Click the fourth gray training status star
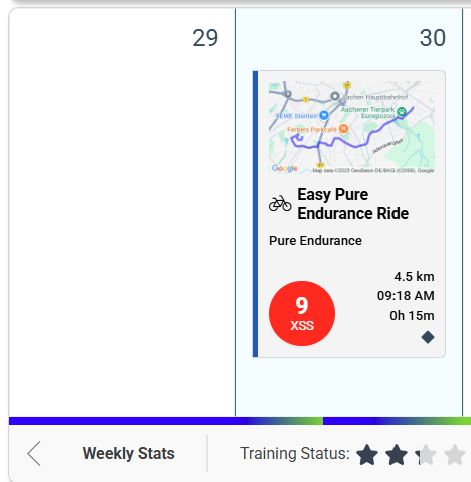 click(x=455, y=454)
